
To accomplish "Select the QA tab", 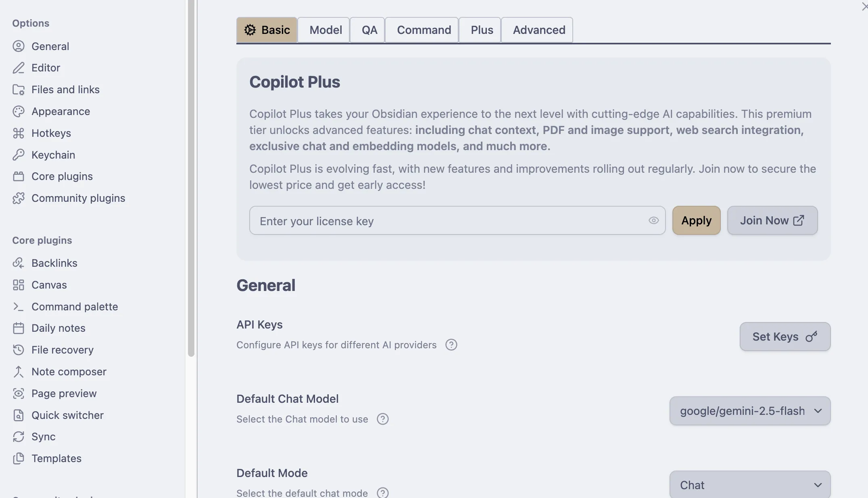I will pos(369,30).
